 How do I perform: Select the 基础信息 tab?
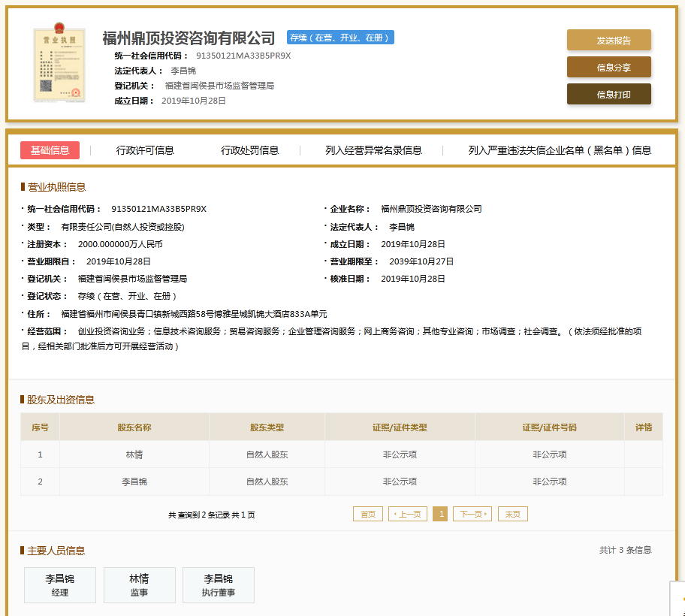click(x=50, y=150)
